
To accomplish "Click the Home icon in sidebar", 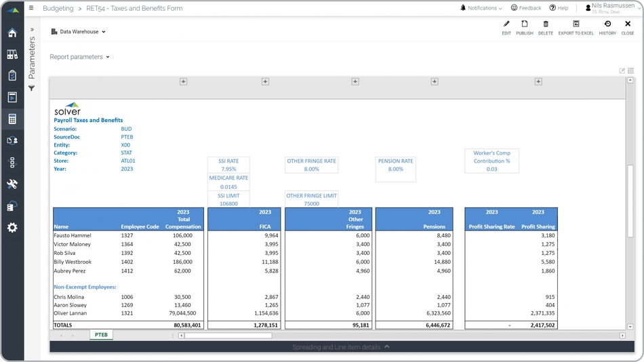I will pos(12,33).
